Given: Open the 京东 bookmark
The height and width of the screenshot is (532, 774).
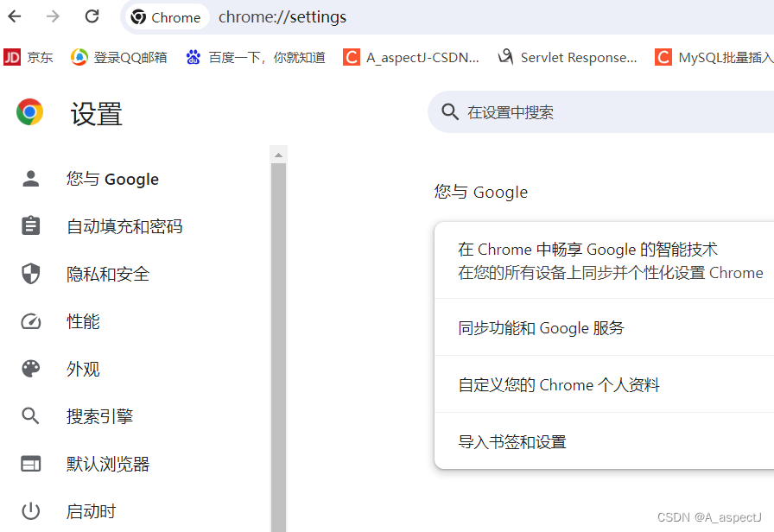Looking at the screenshot, I should 29,58.
